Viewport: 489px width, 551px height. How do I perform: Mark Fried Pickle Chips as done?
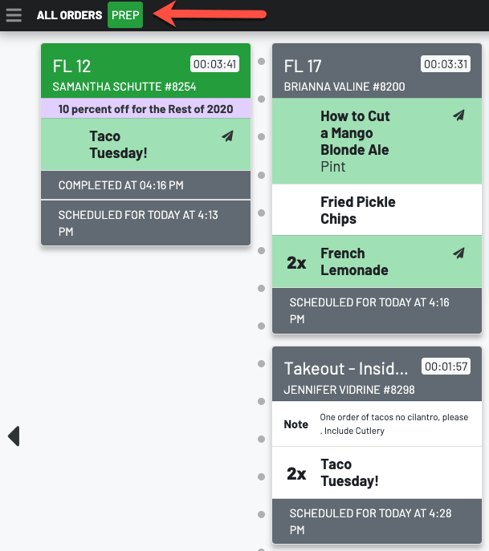click(x=377, y=210)
